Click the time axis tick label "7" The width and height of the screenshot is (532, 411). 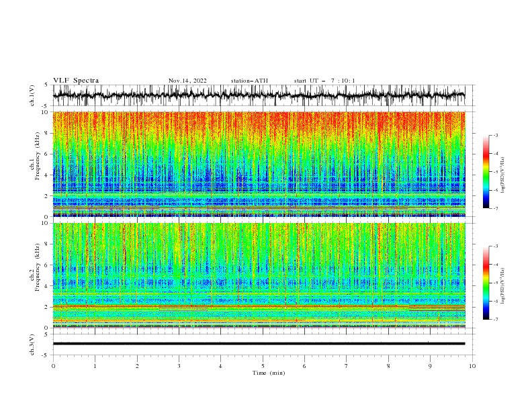tap(347, 366)
